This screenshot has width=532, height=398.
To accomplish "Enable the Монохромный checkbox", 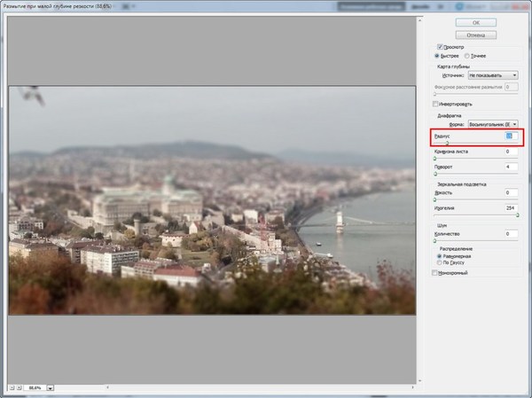I will [434, 273].
